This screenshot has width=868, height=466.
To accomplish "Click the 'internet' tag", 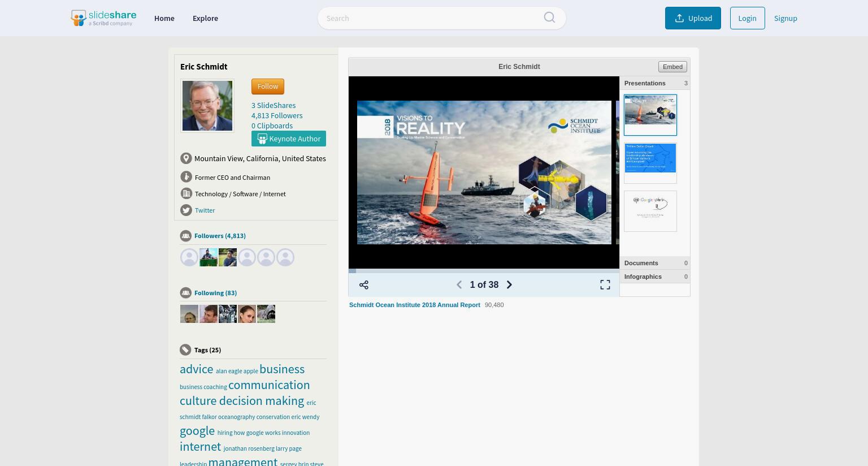I will click(x=200, y=446).
